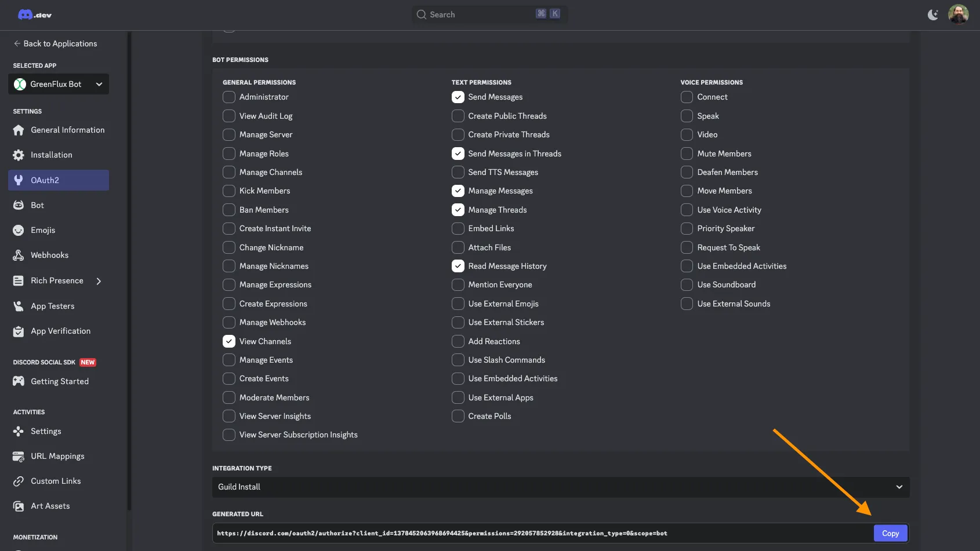Expand the Rich Presence submenu
The image size is (980, 551).
[x=99, y=281]
